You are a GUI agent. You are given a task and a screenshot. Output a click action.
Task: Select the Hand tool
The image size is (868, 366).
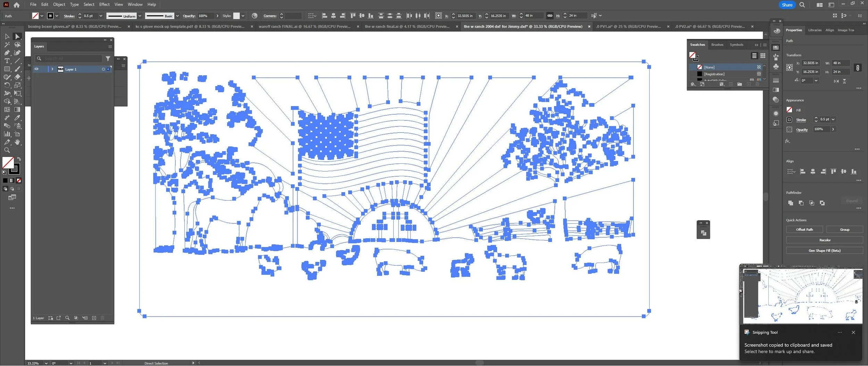[x=17, y=142]
